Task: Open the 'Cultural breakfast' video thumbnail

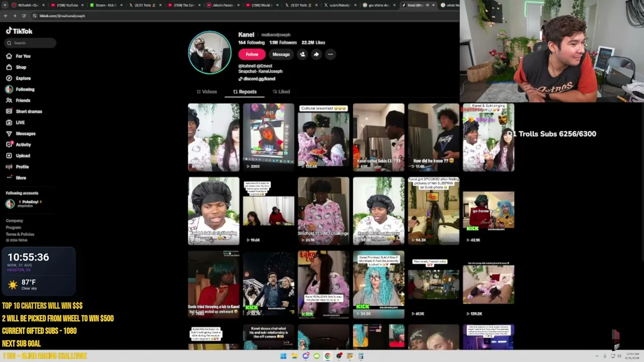Action: (324, 137)
